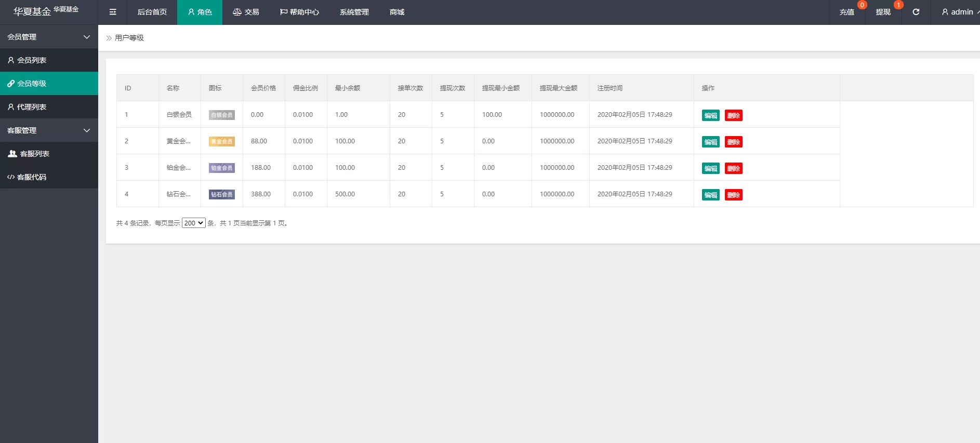Open 客服代码 in the sidebar
The height and width of the screenshot is (443, 980).
pyautogui.click(x=32, y=177)
